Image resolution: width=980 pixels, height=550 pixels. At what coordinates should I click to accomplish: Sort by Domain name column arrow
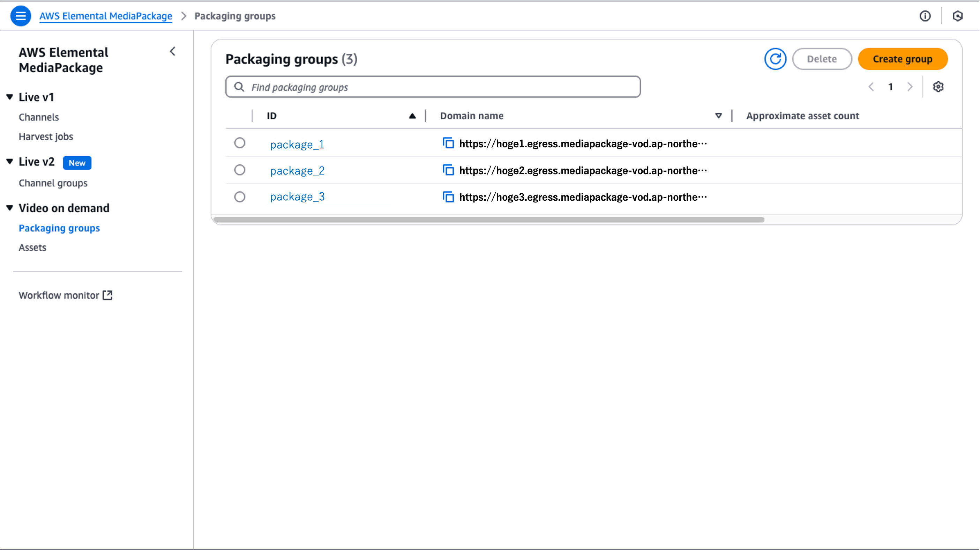click(x=718, y=116)
